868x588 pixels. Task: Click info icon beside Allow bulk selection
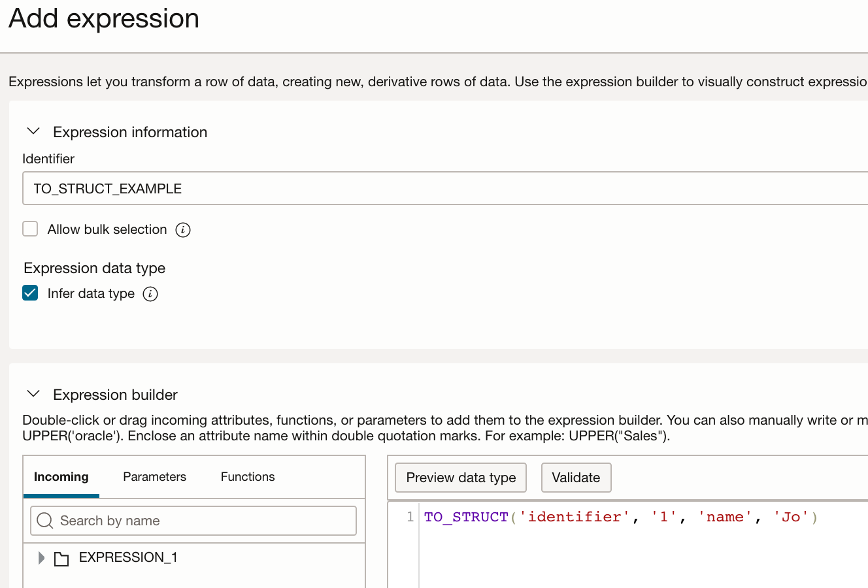[x=183, y=230]
